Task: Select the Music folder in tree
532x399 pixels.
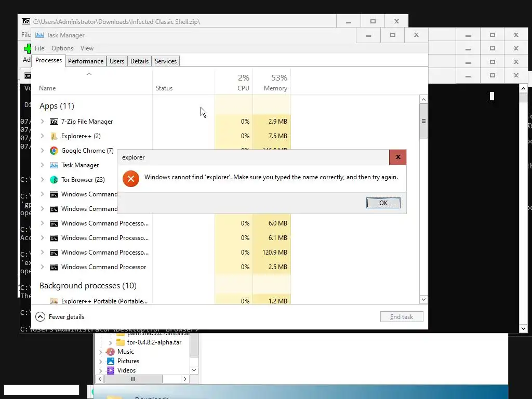Action: 126,352
